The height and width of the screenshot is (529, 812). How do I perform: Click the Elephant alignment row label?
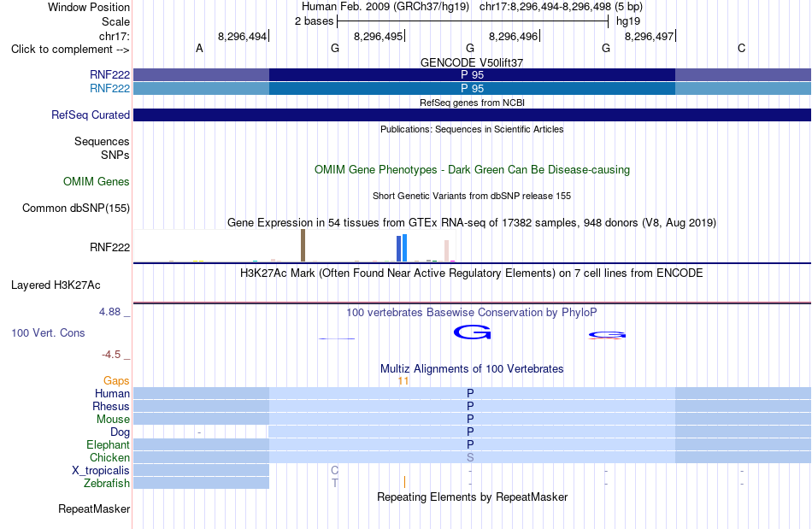(x=108, y=444)
